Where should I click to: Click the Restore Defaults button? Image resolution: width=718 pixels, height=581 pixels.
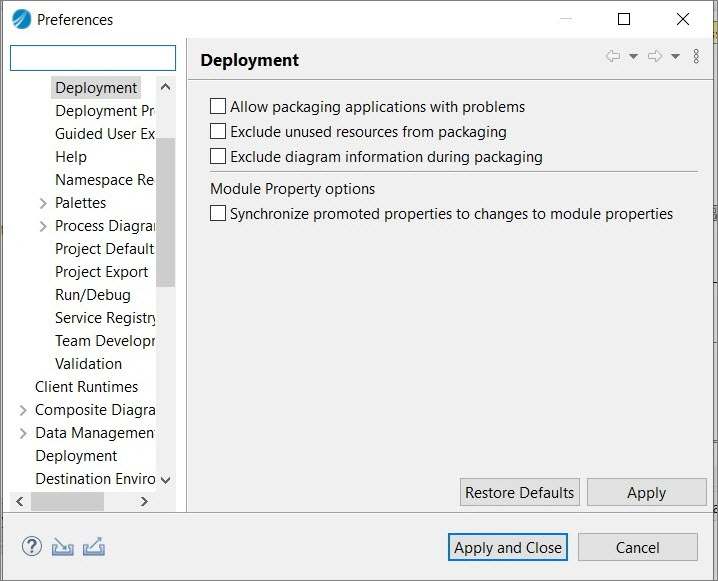click(520, 493)
